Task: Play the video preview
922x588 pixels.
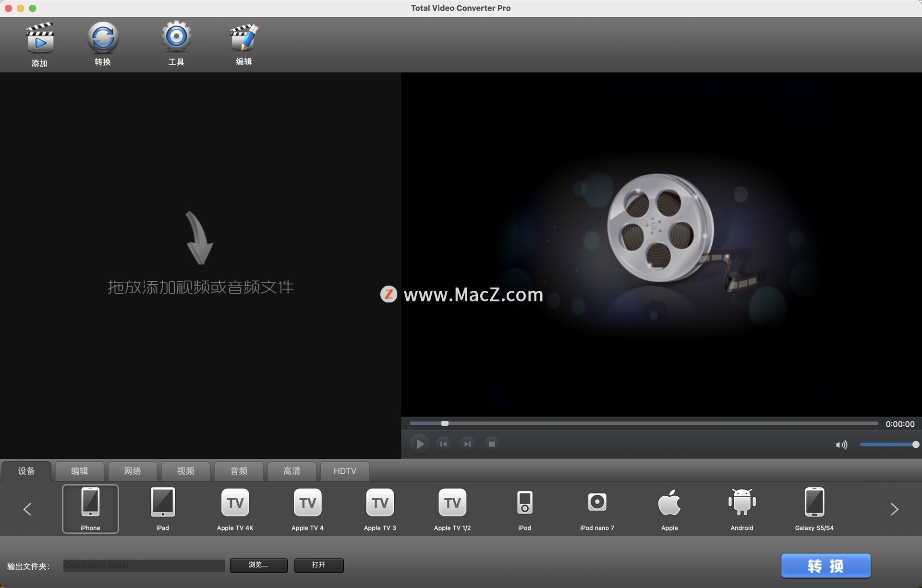Action: [x=419, y=444]
